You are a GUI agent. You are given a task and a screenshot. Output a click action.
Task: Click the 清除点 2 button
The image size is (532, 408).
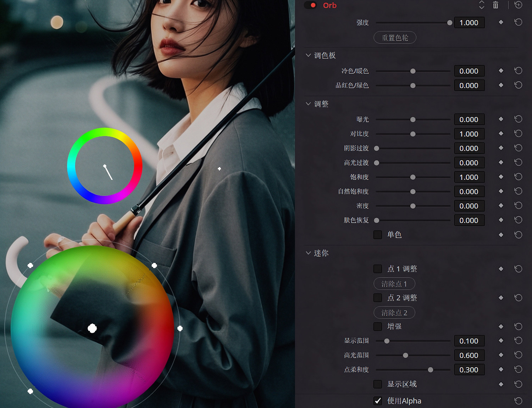pyautogui.click(x=394, y=313)
